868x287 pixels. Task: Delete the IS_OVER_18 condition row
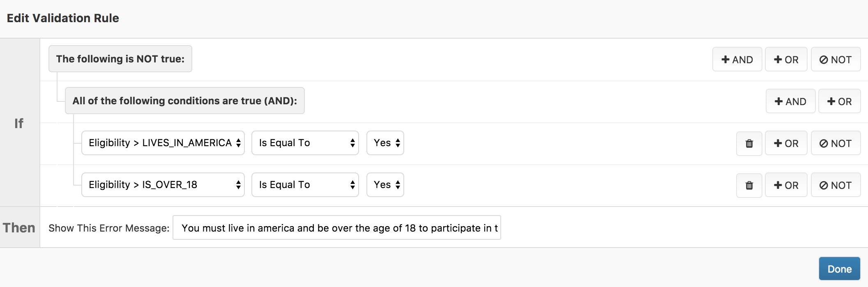[x=749, y=185]
